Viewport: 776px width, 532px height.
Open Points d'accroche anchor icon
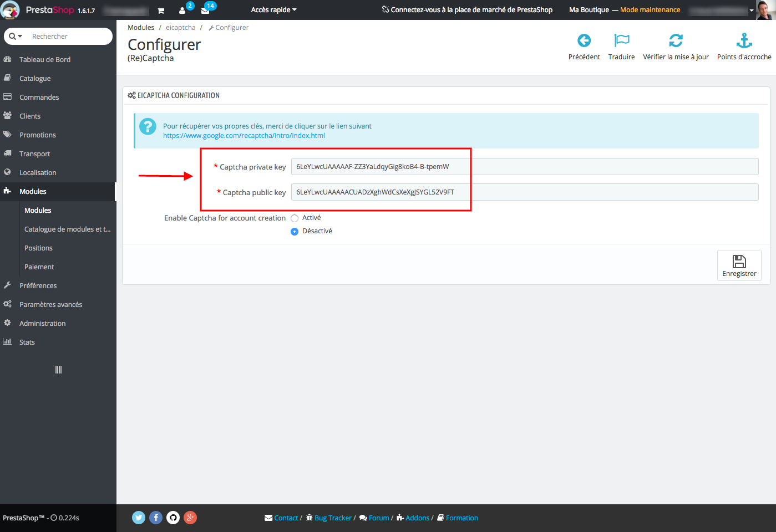pyautogui.click(x=744, y=40)
